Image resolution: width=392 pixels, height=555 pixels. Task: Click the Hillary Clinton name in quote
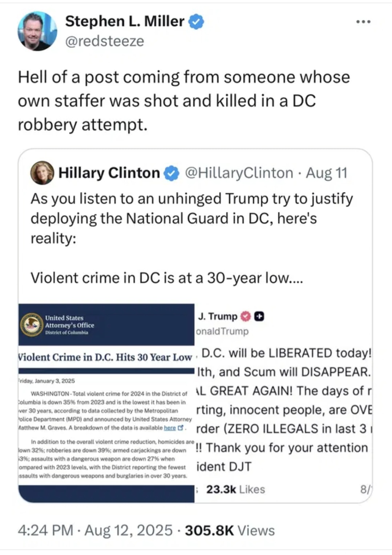click(109, 173)
